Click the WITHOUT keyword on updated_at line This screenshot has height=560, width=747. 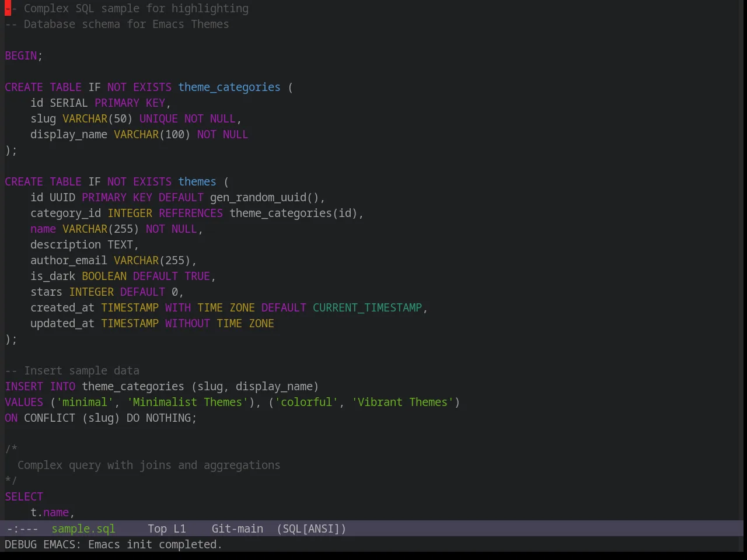tap(187, 323)
